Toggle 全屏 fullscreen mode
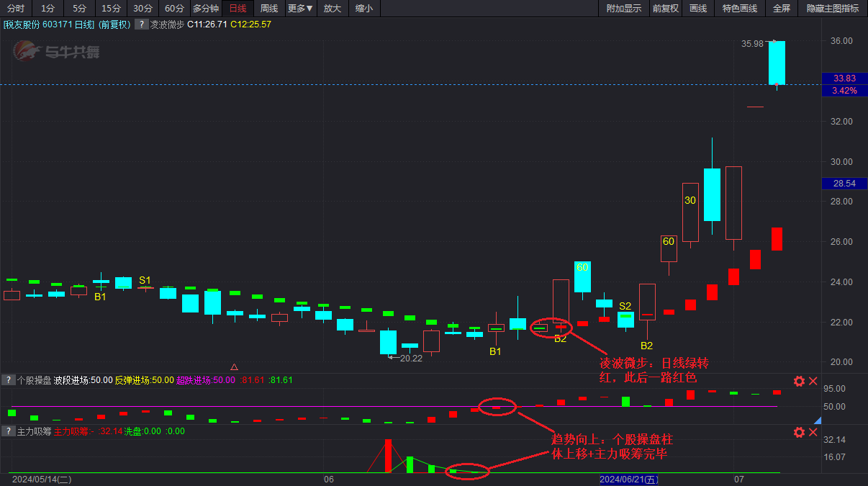The image size is (868, 486). (782, 9)
